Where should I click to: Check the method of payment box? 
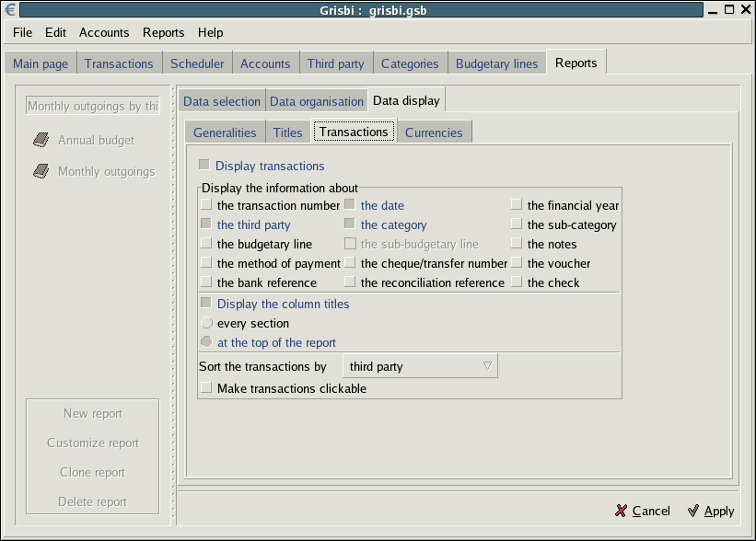tap(206, 262)
